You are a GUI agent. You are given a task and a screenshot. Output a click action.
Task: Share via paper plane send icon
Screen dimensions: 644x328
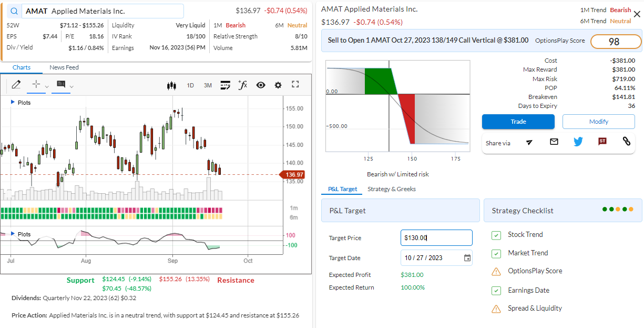[529, 142]
